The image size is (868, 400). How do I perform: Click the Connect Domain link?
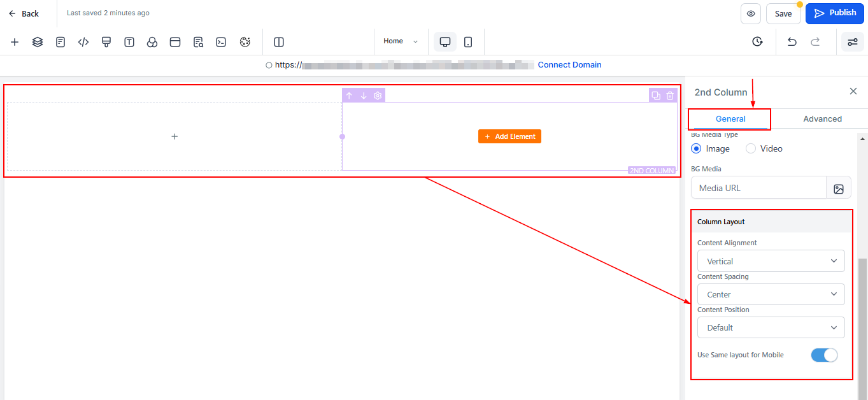pos(569,65)
